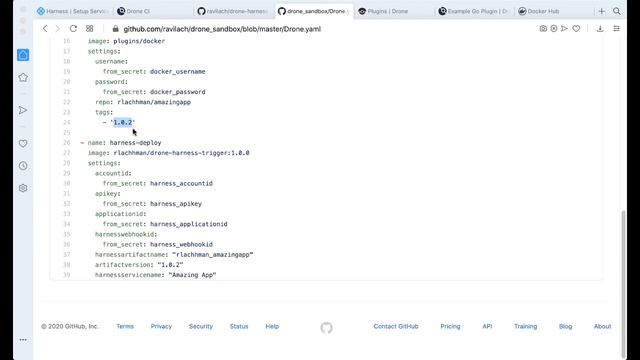Open the Security footer link
The height and width of the screenshot is (360, 640).
201,327
